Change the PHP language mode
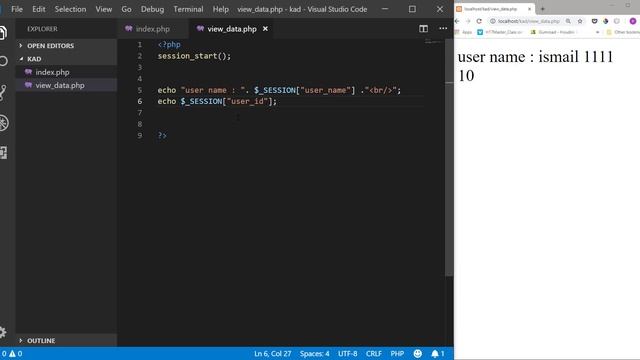 (397, 353)
